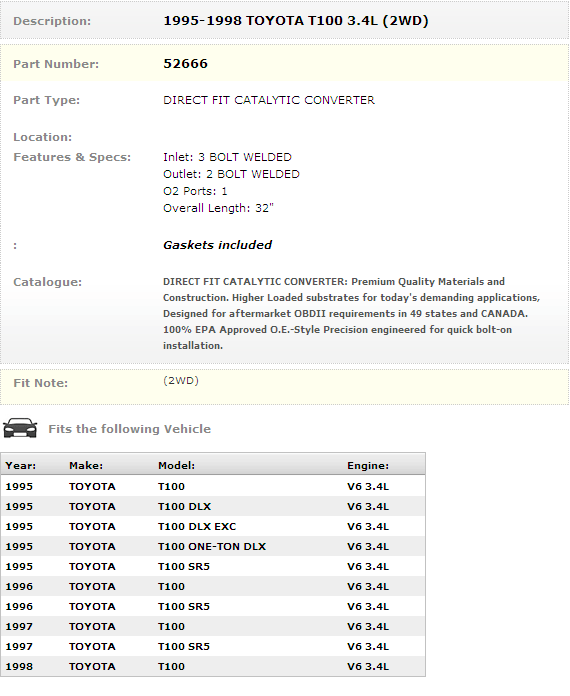The height and width of the screenshot is (696, 570).
Task: Select the 1995 T100 ONE-TON DLX row
Action: 213,546
